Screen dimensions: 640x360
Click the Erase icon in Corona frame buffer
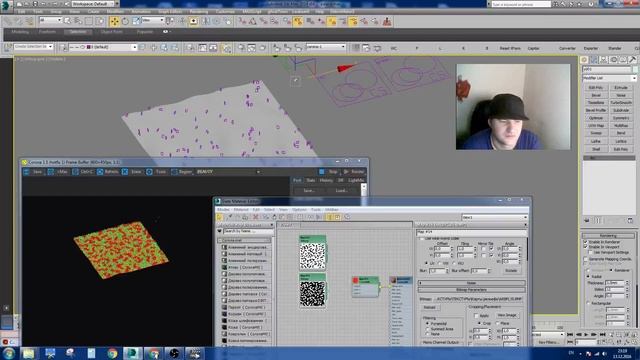point(125,172)
